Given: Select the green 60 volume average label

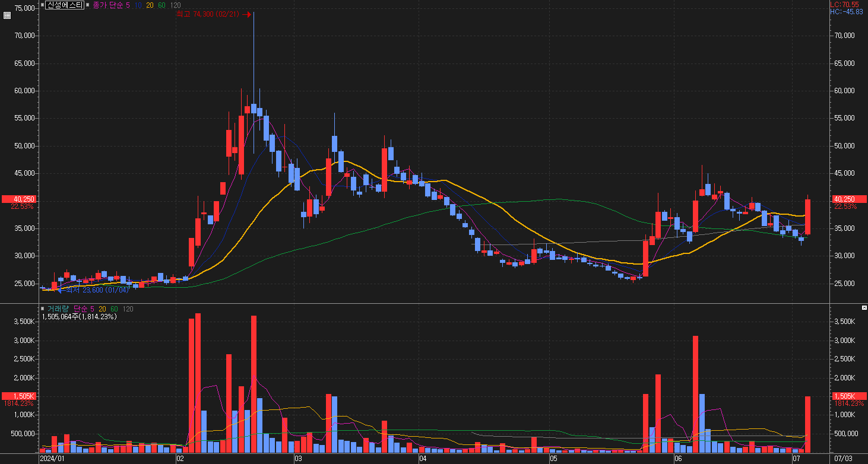Looking at the screenshot, I should click(114, 309).
